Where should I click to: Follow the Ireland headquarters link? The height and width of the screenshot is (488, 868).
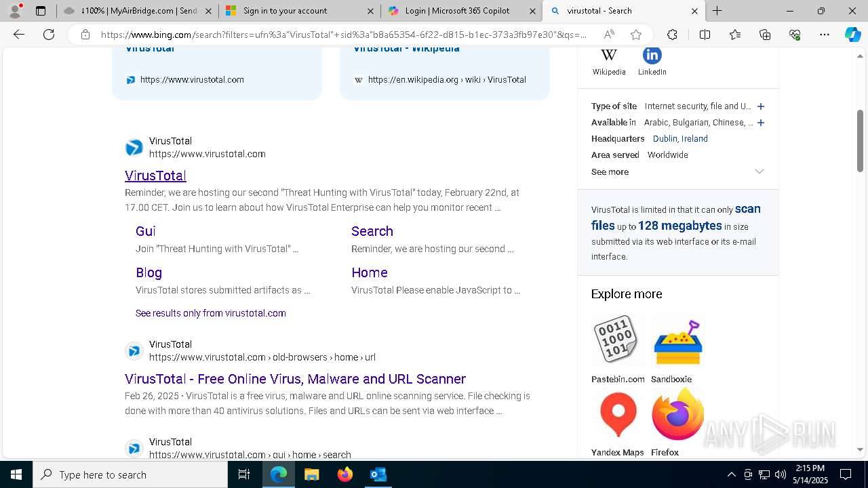[694, 139]
